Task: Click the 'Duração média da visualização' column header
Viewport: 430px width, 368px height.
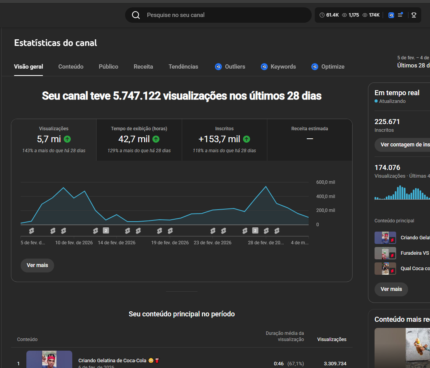Action: 285,336
